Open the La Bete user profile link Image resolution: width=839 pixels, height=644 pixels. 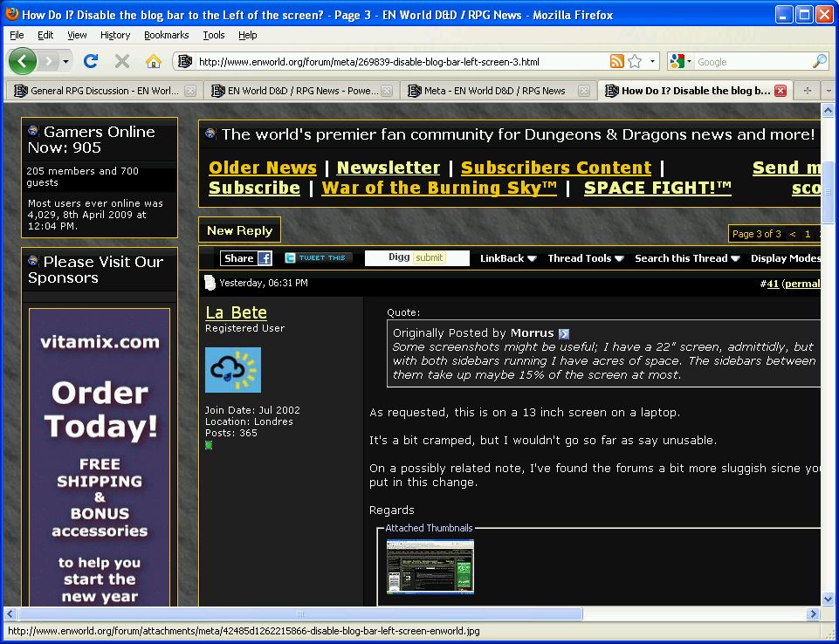coord(236,312)
